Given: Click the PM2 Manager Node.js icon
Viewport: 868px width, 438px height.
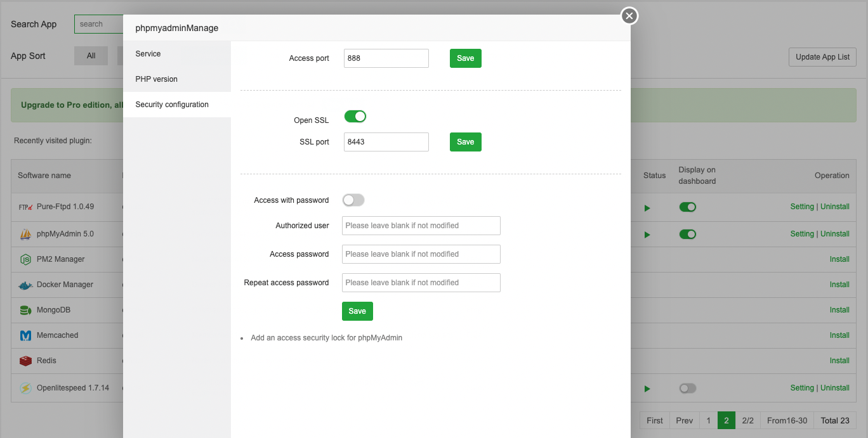Looking at the screenshot, I should coord(25,259).
